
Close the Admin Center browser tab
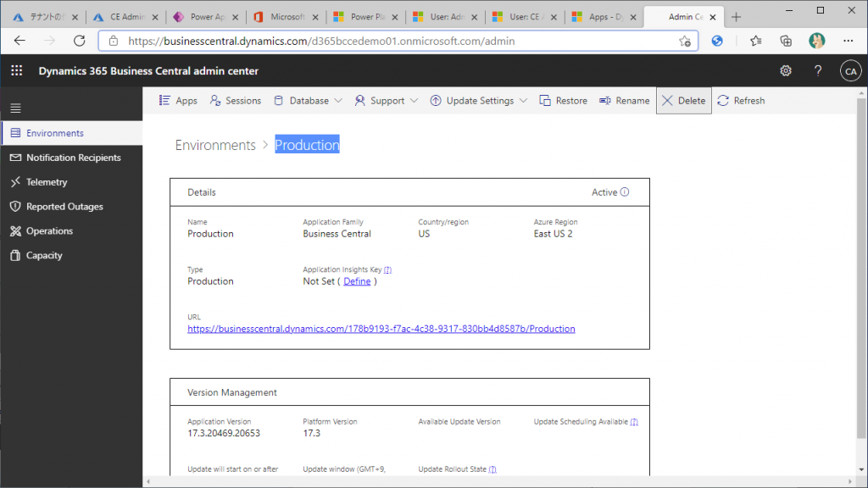[x=713, y=17]
